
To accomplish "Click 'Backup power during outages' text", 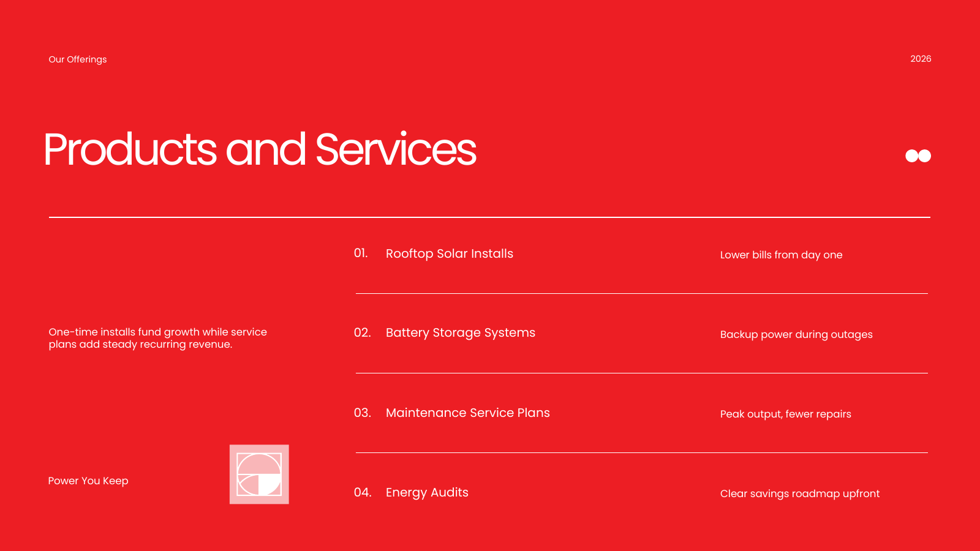I will click(796, 334).
